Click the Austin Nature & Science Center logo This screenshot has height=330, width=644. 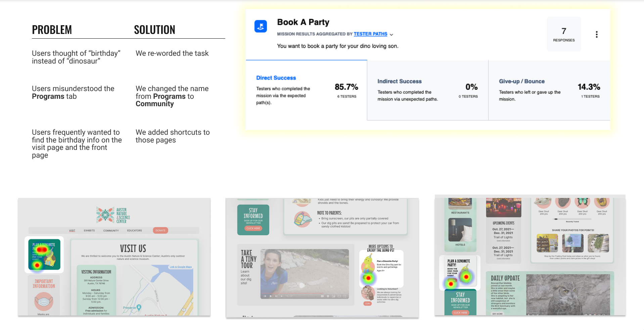113,215
